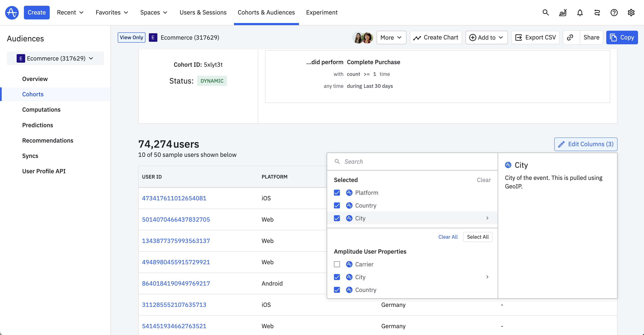Click the copy link chain icon
This screenshot has height=335, width=644.
(570, 38)
